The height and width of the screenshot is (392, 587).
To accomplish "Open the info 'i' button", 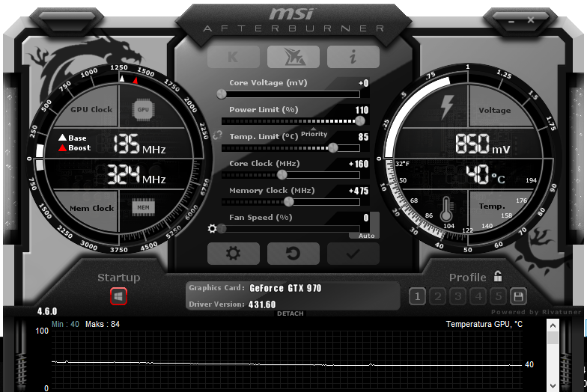I will coord(353,57).
